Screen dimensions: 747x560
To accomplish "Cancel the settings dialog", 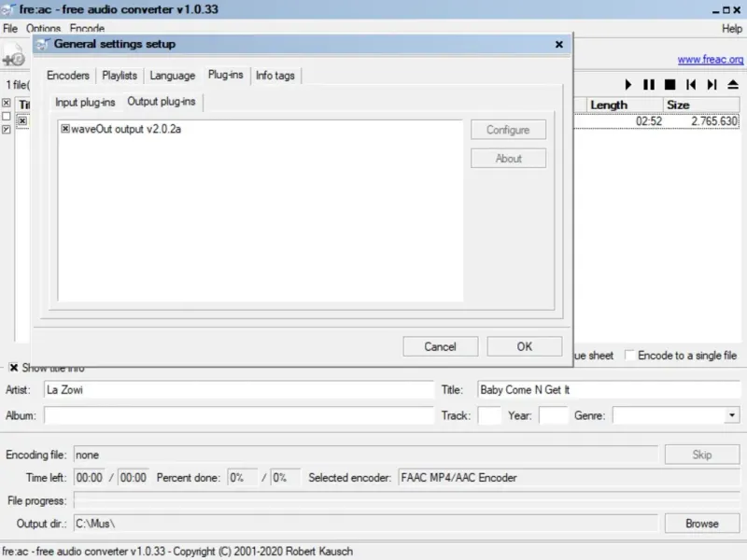I will pos(440,346).
